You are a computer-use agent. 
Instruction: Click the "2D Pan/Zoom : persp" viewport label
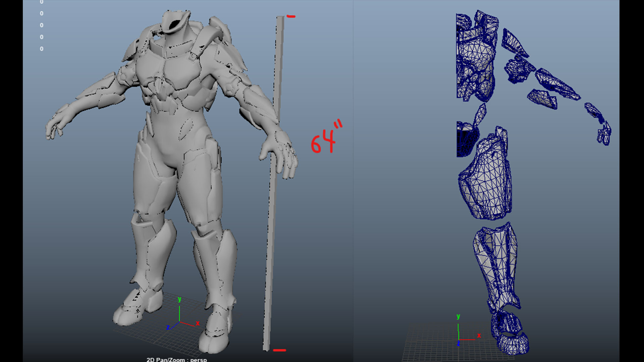coord(177,359)
